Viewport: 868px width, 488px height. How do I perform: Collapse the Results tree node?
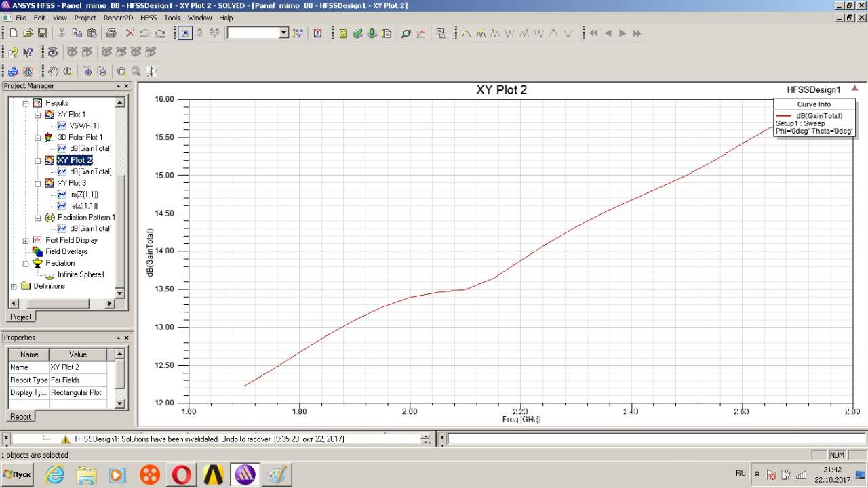[26, 103]
